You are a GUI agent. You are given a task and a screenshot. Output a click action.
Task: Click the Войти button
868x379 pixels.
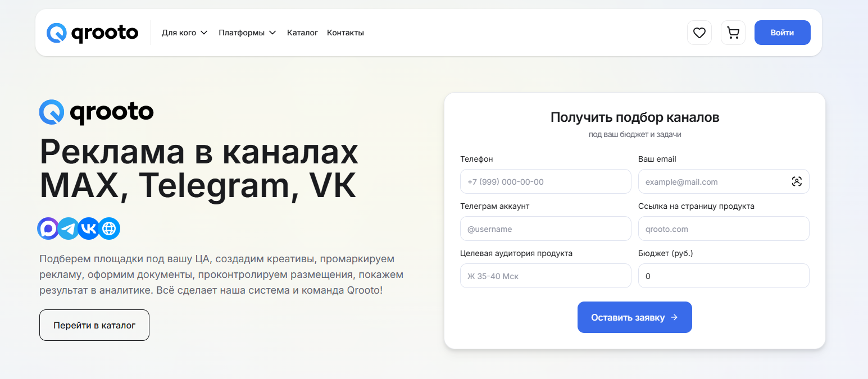tap(782, 33)
